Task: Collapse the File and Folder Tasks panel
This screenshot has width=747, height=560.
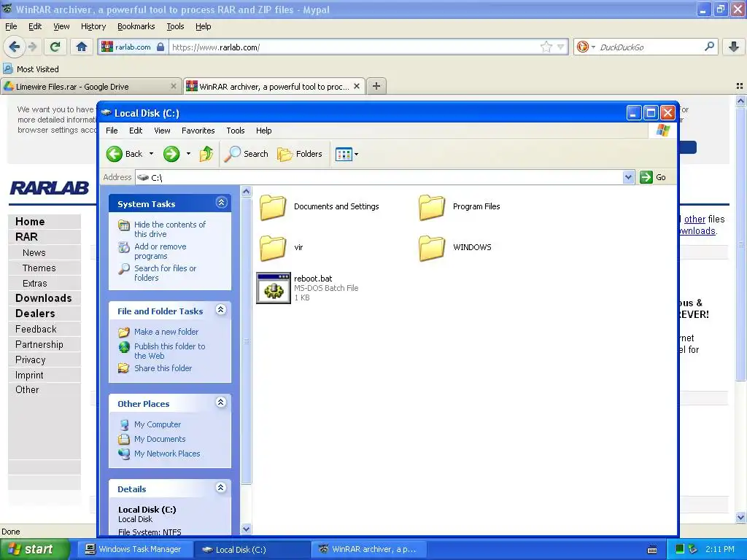Action: click(221, 310)
